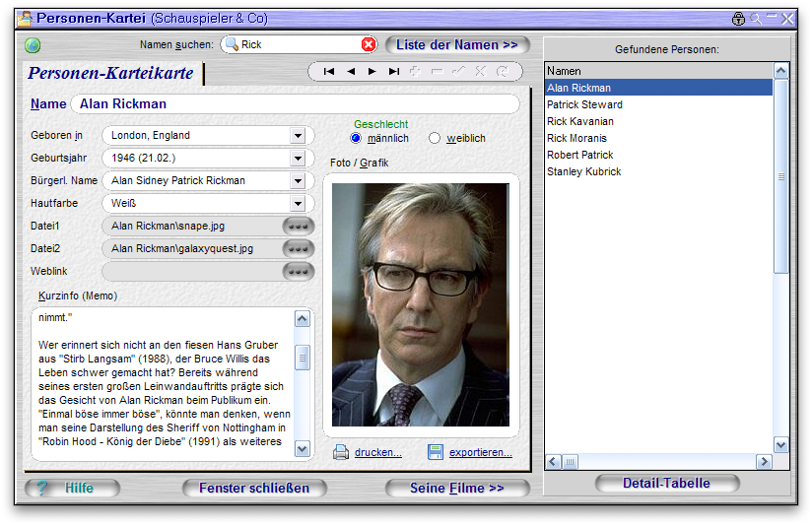
Task: Click the Name field Alan Rickman
Action: pyautogui.click(x=296, y=104)
